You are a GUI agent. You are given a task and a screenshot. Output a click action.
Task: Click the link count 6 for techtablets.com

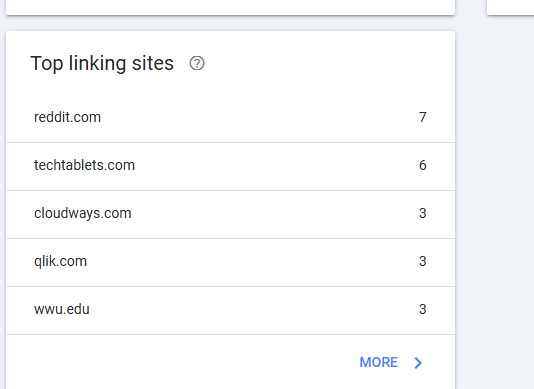[x=423, y=166]
